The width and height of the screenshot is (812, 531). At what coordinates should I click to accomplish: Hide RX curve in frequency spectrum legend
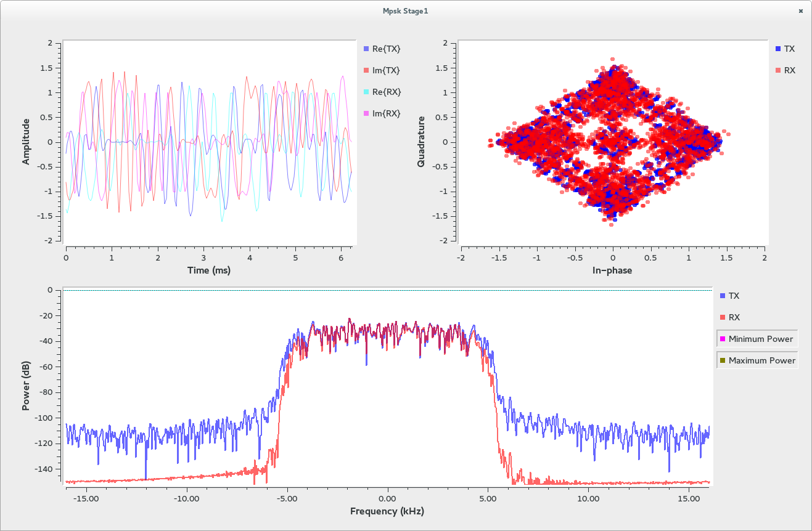[729, 317]
